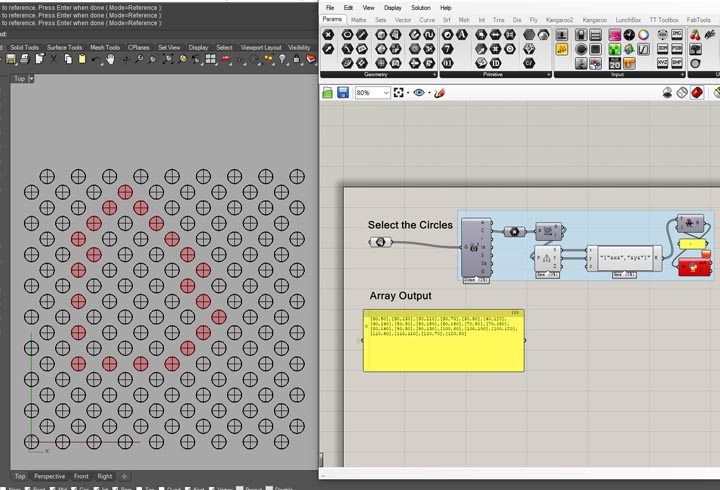
Task: Click the padlock icon in Rhino toolbar
Action: pos(297,59)
